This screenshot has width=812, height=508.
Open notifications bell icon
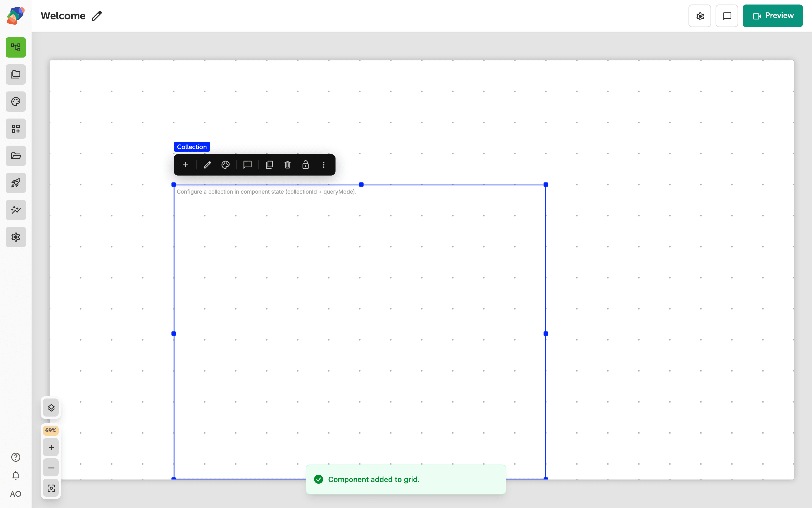coord(16,476)
